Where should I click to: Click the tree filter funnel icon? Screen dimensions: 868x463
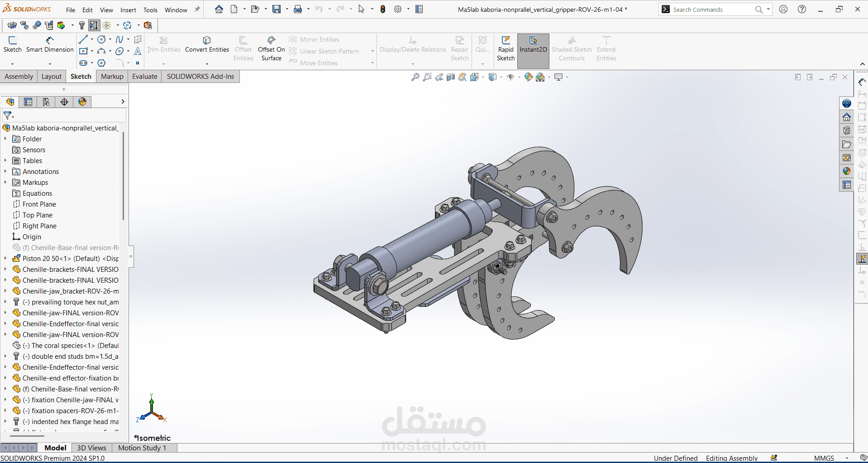tap(8, 116)
